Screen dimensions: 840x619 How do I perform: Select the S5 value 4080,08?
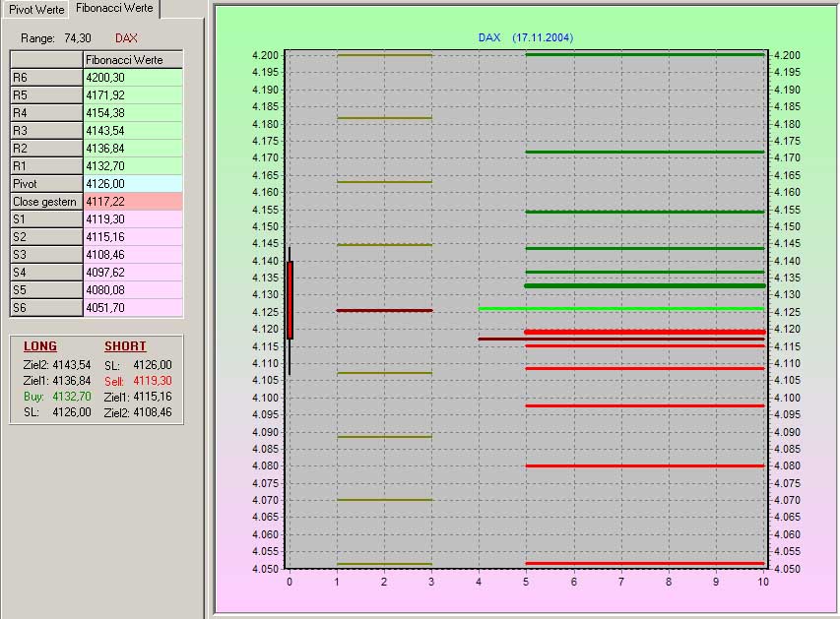pos(133,289)
